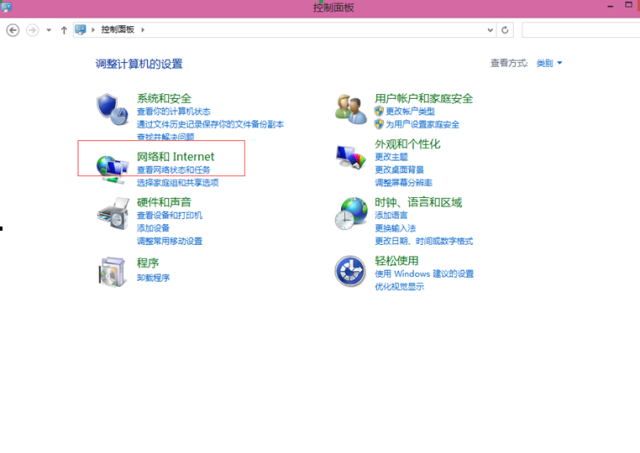The image size is (640, 453).
Task: Expand chevron before 控制面板 in breadcrumb
Action: click(93, 30)
